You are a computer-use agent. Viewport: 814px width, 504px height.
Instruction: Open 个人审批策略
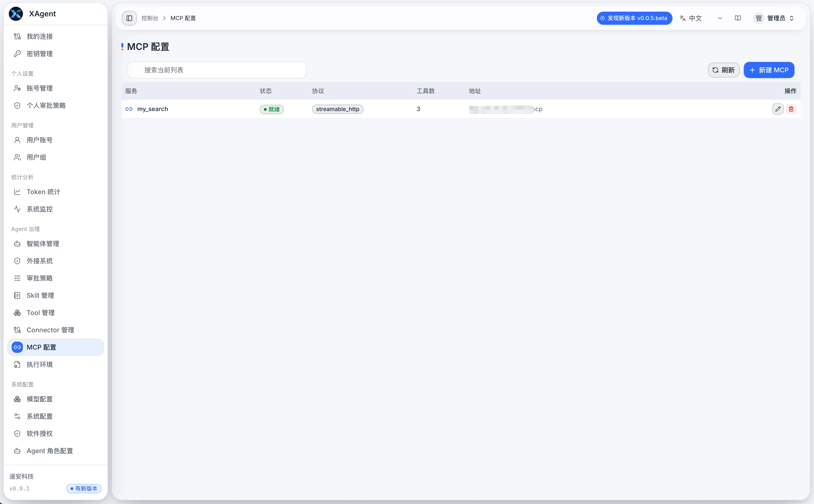pyautogui.click(x=55, y=105)
